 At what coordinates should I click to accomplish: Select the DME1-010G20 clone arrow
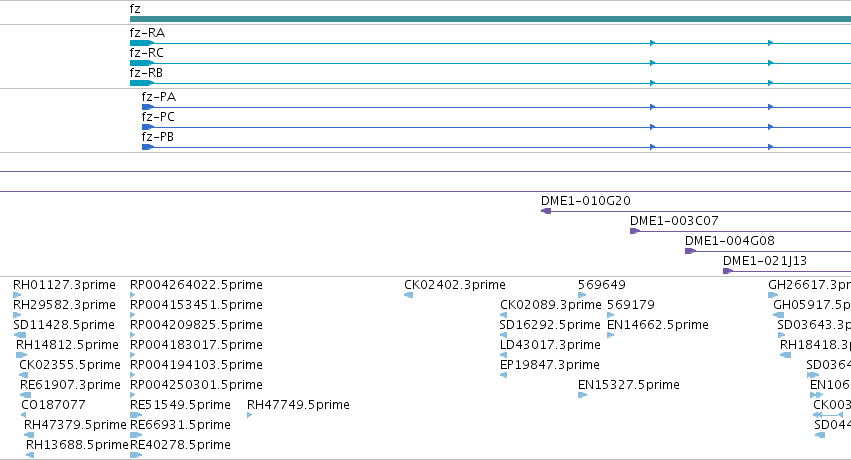point(546,211)
